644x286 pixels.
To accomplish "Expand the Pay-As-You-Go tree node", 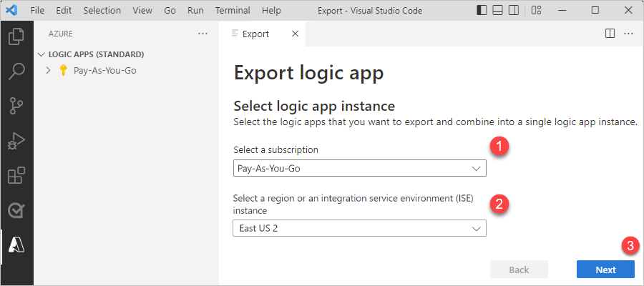I will pos(48,70).
